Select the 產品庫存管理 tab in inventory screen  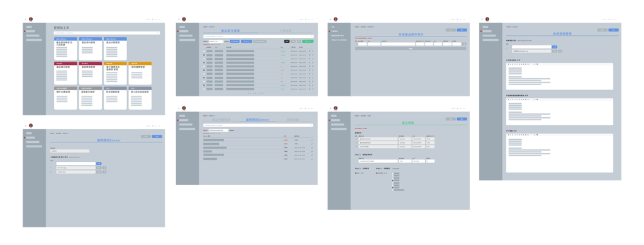230,31
